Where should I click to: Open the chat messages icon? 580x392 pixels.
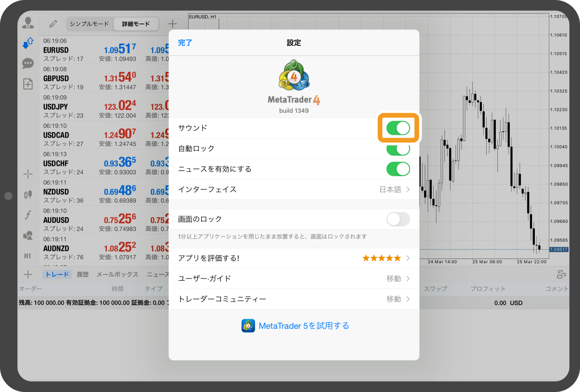(x=28, y=63)
